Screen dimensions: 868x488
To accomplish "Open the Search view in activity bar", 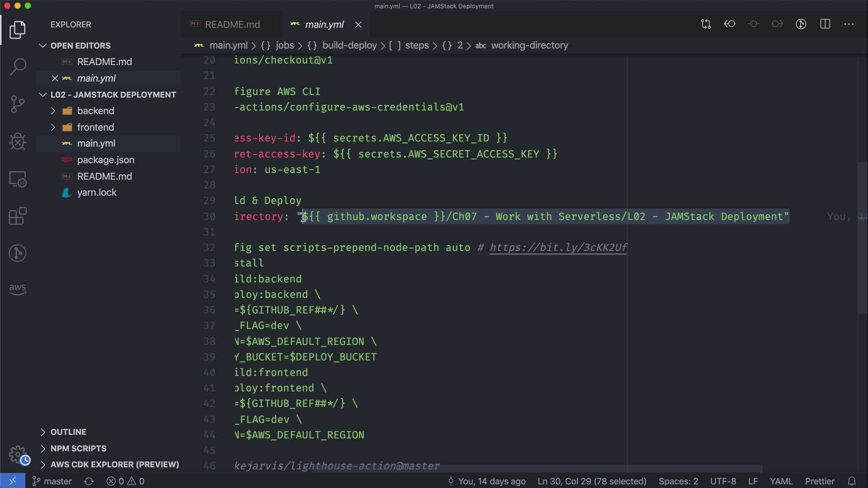I will [x=18, y=67].
